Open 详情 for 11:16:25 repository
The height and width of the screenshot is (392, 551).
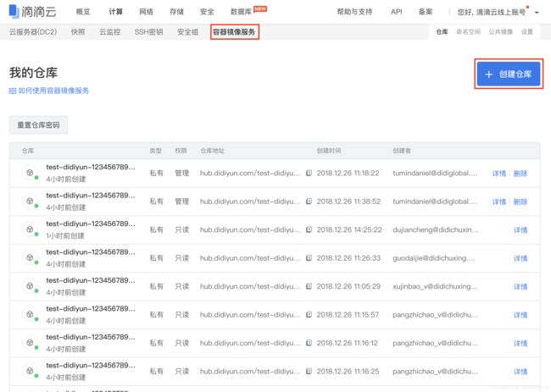520,372
